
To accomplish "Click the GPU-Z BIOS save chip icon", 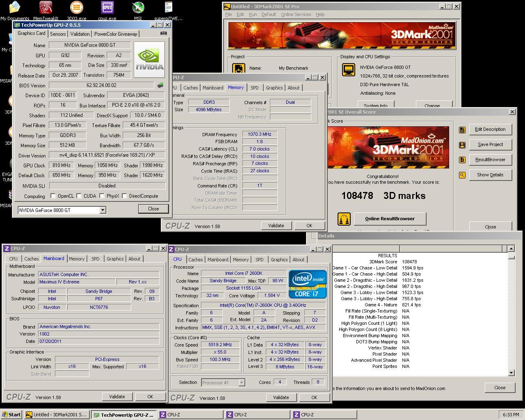I will pyautogui.click(x=160, y=85).
